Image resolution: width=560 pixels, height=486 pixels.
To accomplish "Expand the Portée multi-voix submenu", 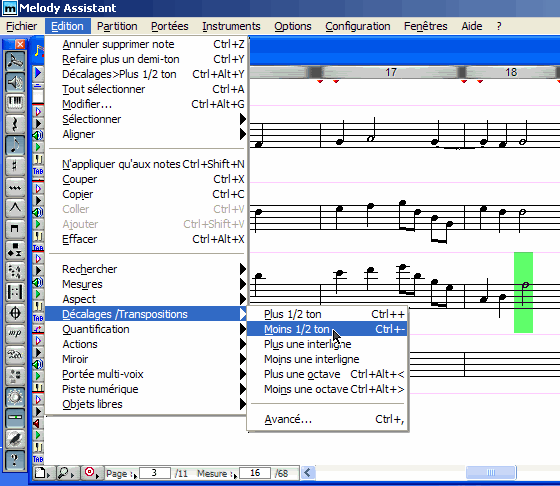I will 146,374.
